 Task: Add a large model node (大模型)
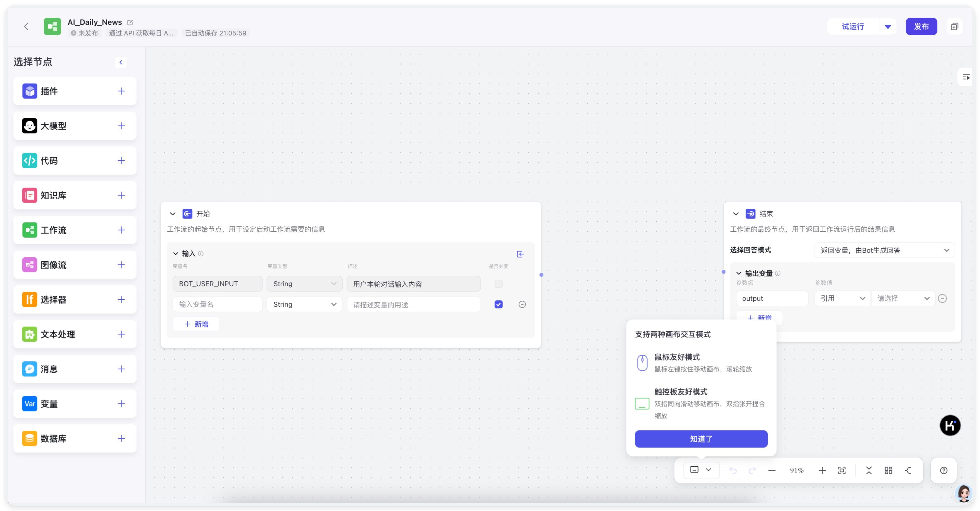pos(121,126)
